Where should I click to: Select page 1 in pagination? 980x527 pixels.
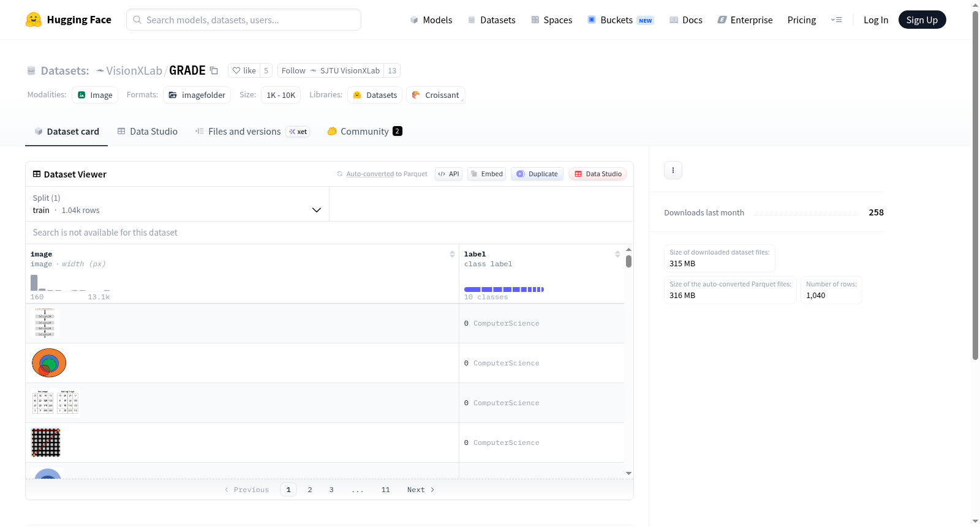(x=288, y=490)
